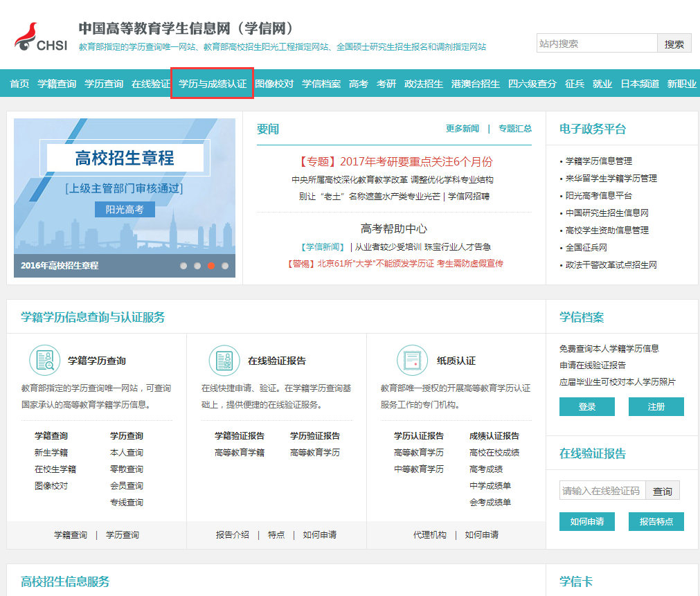Screen dimensions: 700x596
Task: Select the second carousel dot
Action: pos(197,266)
